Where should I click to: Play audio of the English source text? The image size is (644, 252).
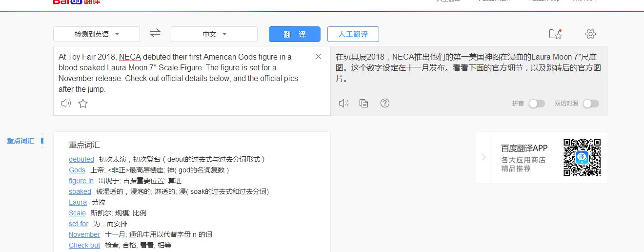[66, 103]
